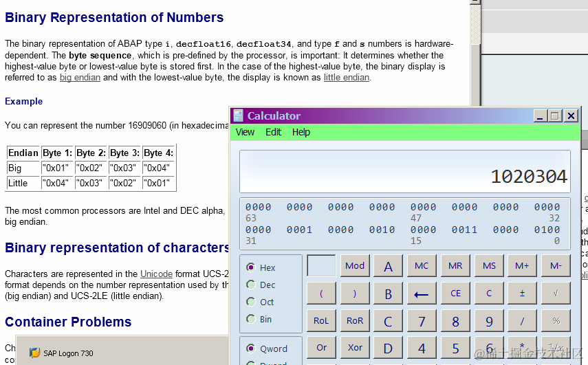Click the percent button
This screenshot has height=365, width=588.
[x=556, y=321]
